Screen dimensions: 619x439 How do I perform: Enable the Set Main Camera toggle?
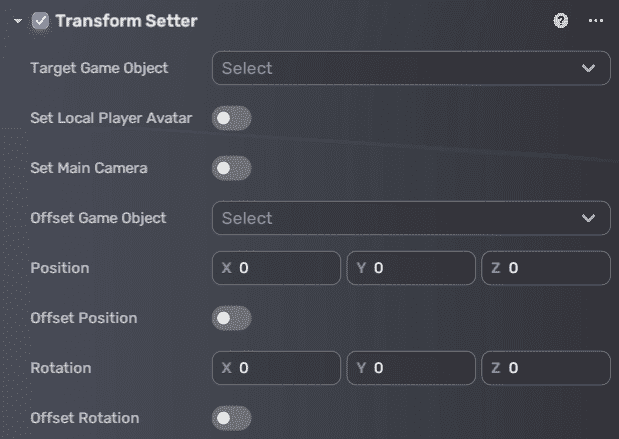231,168
